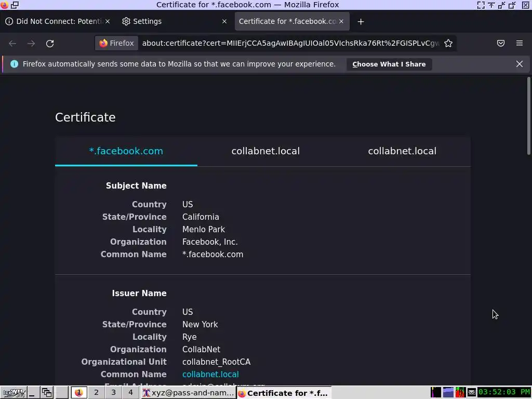Select the Certificate for *.facebook.com browser tab

click(292, 21)
